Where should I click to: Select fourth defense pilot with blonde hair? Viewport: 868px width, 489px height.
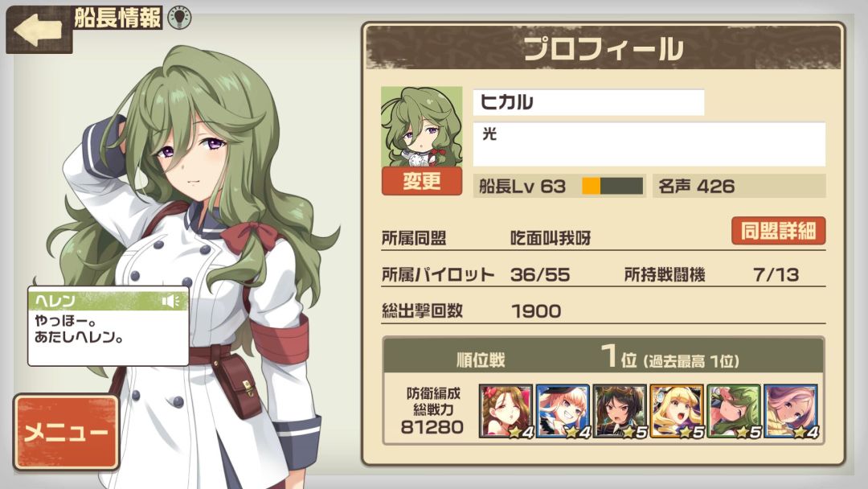click(677, 411)
